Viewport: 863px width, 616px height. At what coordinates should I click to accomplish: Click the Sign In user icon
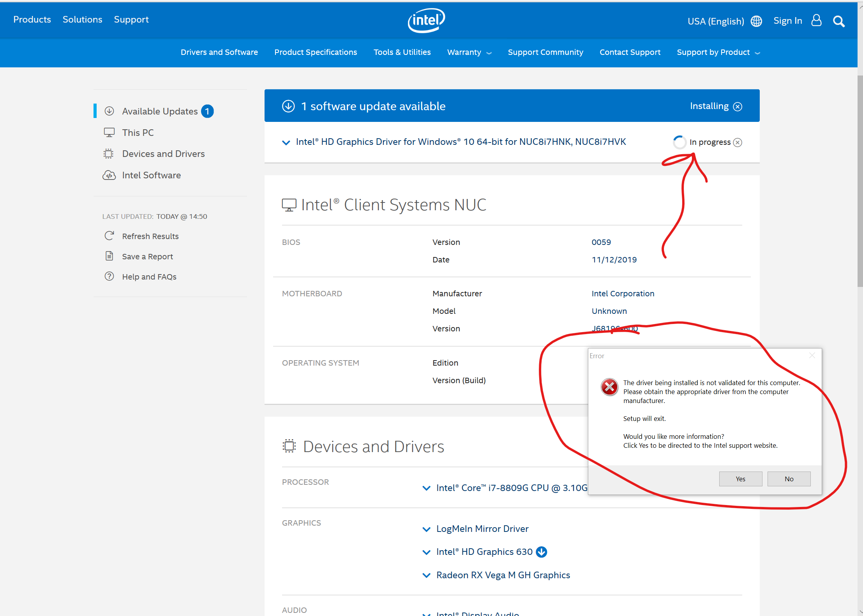[x=816, y=20]
